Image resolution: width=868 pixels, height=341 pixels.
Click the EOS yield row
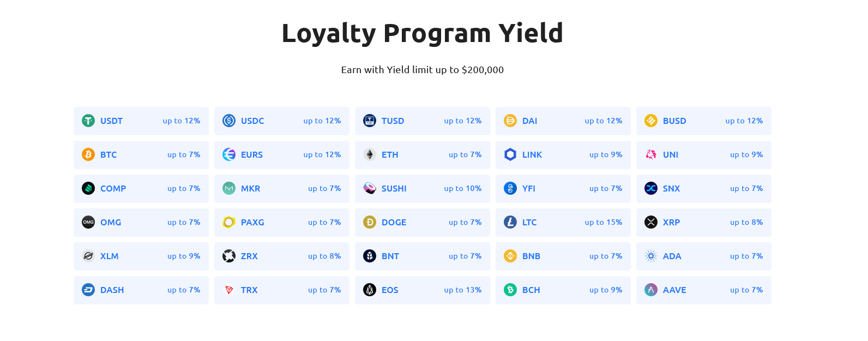pyautogui.click(x=422, y=290)
